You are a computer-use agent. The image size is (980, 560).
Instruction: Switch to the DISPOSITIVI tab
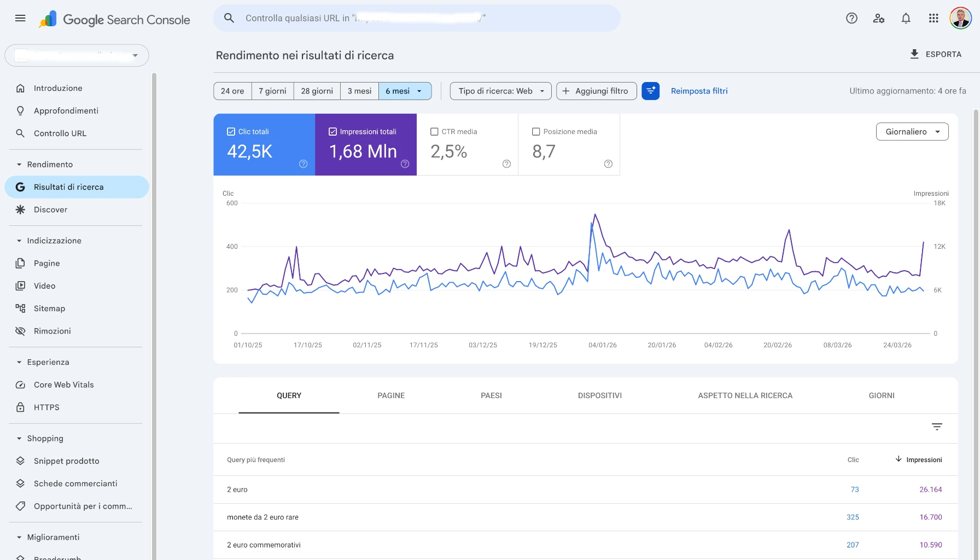(x=599, y=395)
